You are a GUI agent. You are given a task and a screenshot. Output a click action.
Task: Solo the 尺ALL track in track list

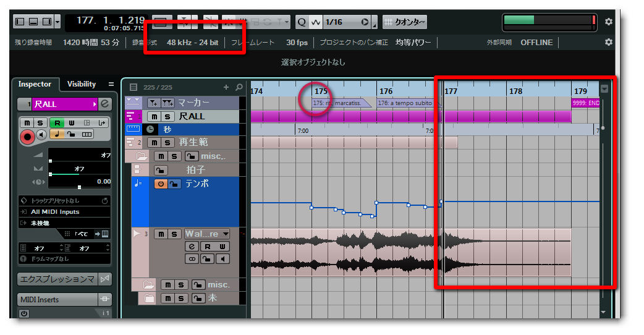click(167, 117)
